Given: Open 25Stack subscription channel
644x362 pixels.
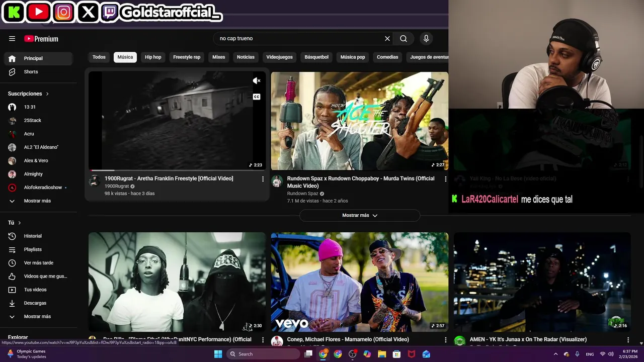Looking at the screenshot, I should 38,121.
